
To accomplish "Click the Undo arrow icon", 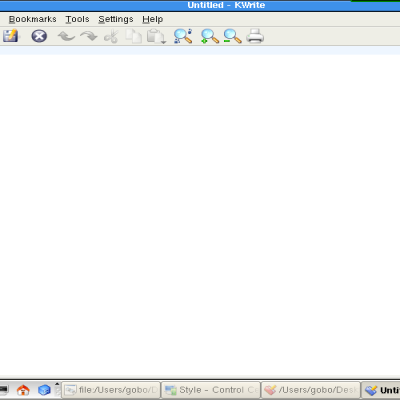I will point(66,36).
